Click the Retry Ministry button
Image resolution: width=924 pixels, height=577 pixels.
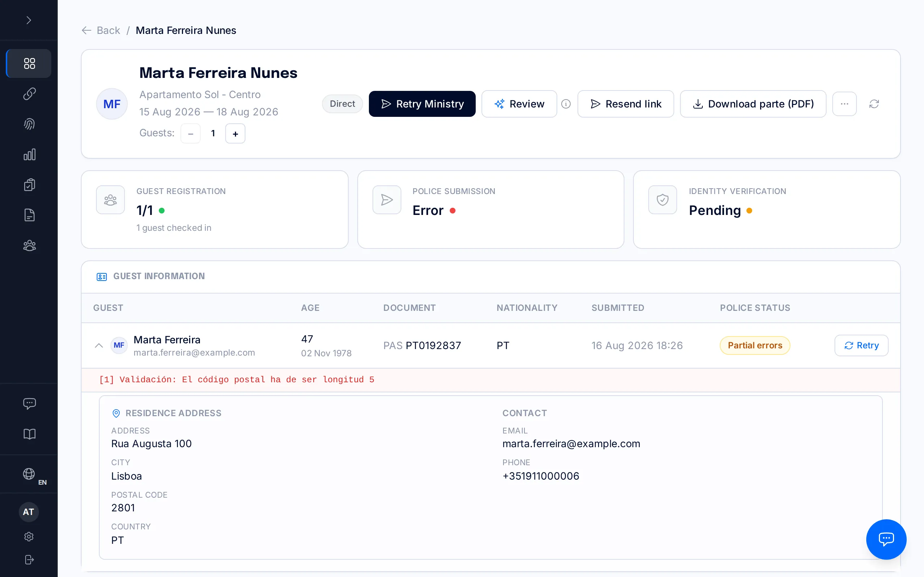pos(422,104)
